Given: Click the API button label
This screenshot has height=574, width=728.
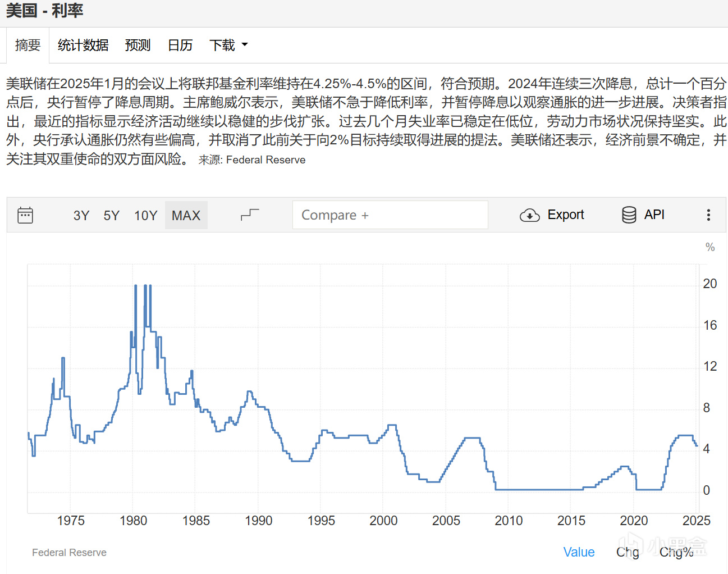Looking at the screenshot, I should tap(654, 215).
